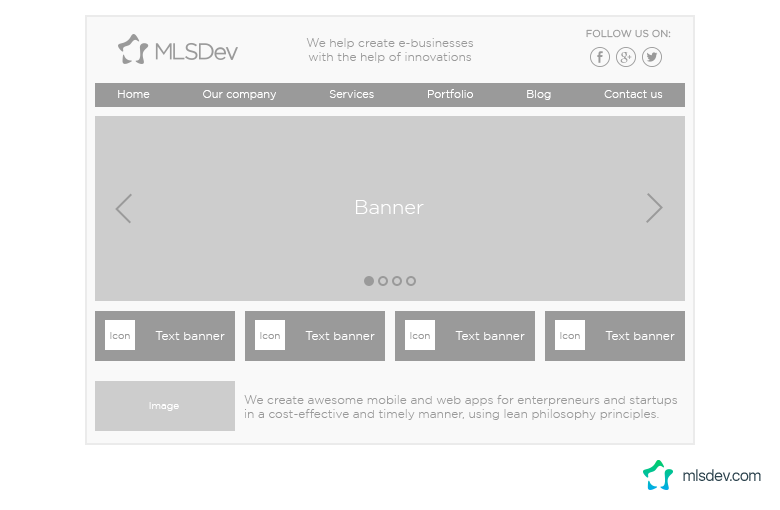Open the Our company menu item
780x510 pixels.
(239, 95)
